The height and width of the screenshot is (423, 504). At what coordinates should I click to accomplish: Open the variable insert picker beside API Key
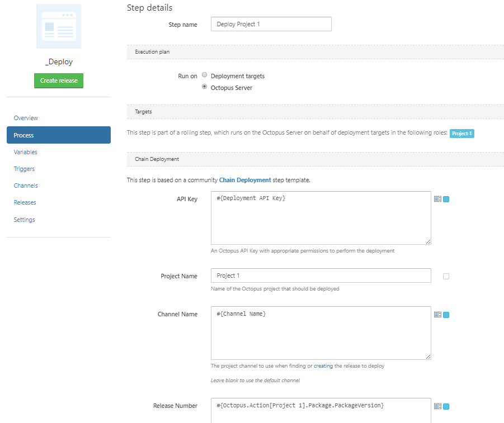point(437,198)
